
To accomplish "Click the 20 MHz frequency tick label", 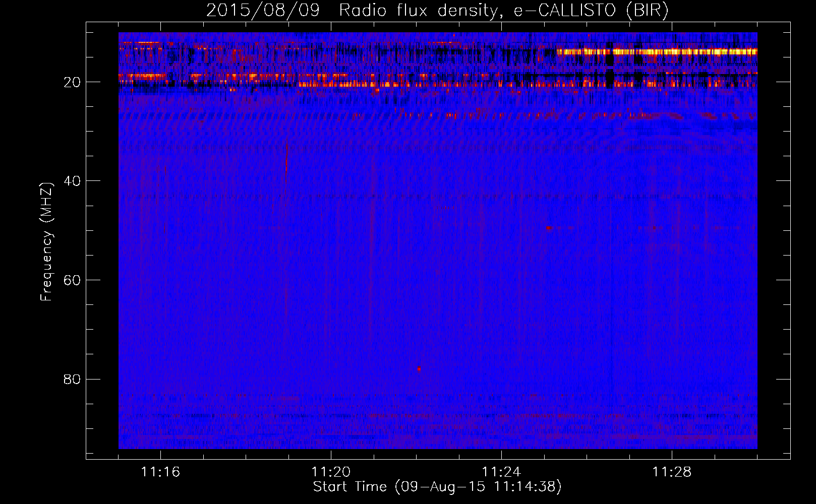I will pyautogui.click(x=72, y=82).
